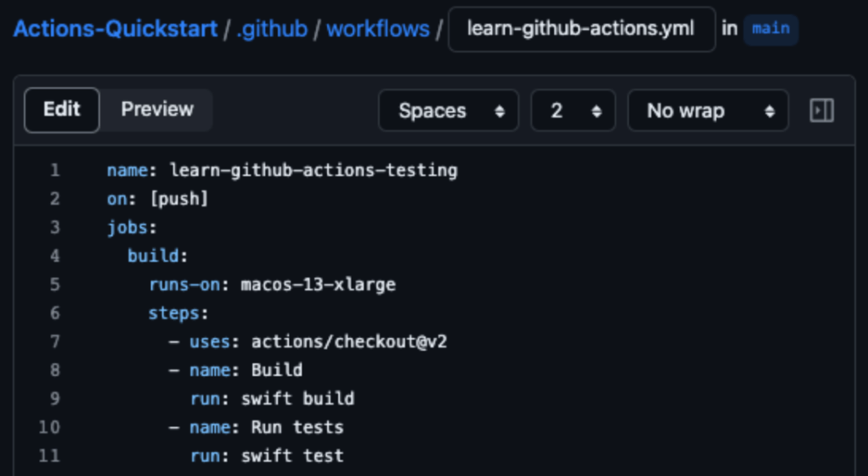Screen dimensions: 868x476
Task: Click the text learn-github-actions-testing
Action: coord(314,170)
